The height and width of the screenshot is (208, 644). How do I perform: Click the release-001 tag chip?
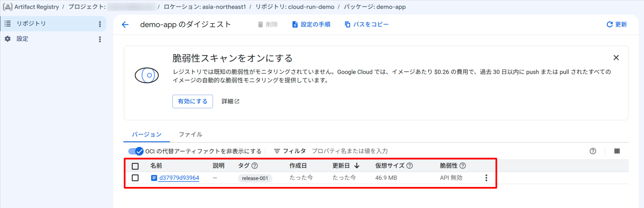(255, 178)
